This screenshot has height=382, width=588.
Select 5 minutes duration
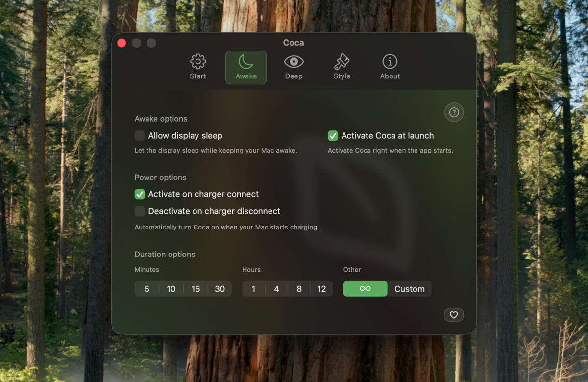coord(147,289)
